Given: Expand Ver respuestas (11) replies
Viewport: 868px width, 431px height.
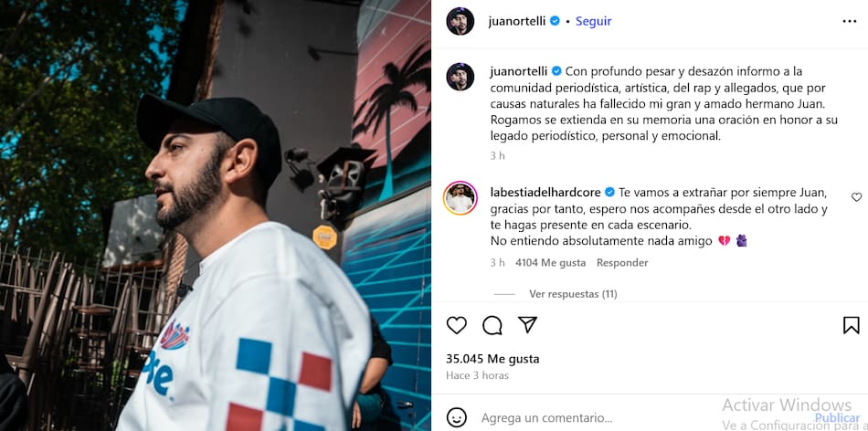Looking at the screenshot, I should (573, 294).
